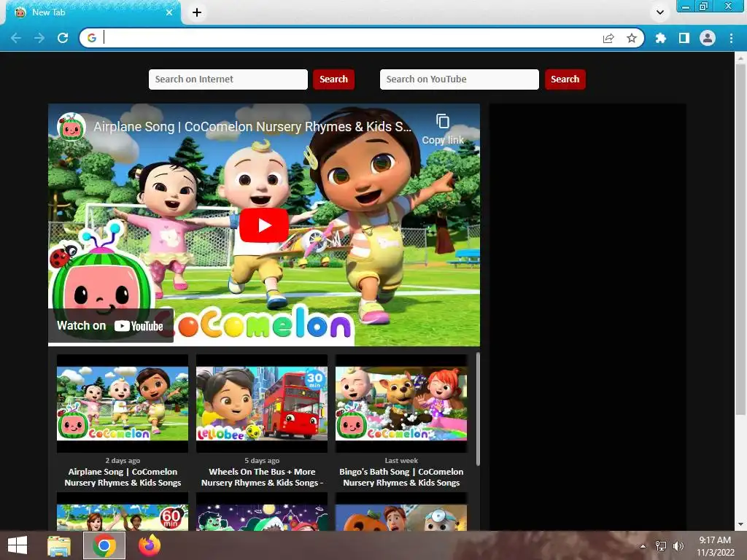Click the page scrollbar up arrow
This screenshot has height=560, width=747.
pos(740,58)
